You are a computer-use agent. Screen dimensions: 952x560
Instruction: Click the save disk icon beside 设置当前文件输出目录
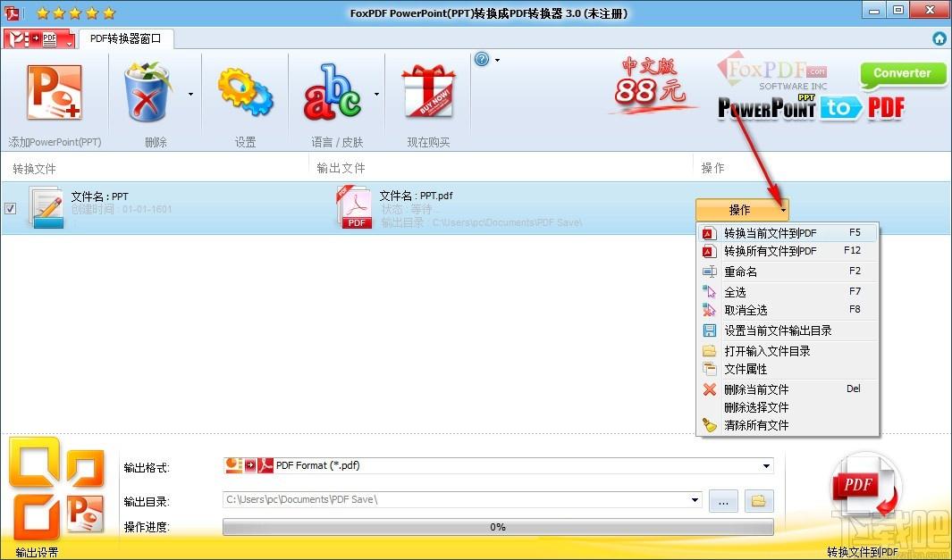pos(709,330)
